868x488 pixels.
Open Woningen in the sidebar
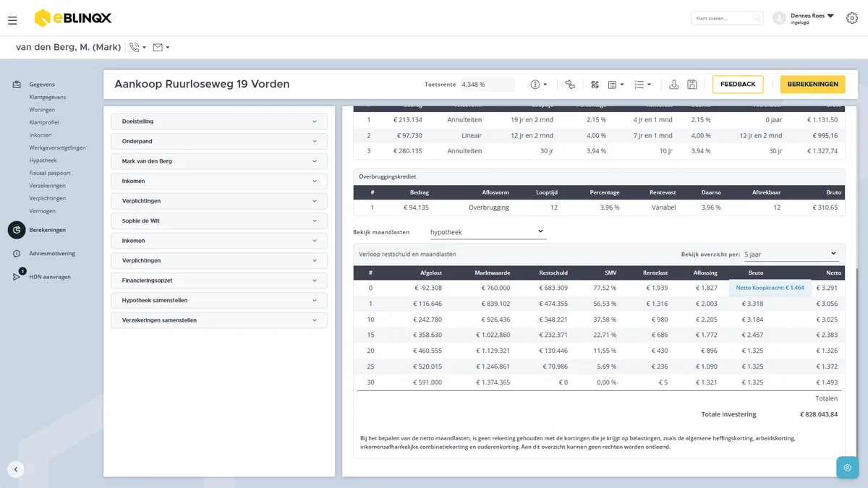42,110
